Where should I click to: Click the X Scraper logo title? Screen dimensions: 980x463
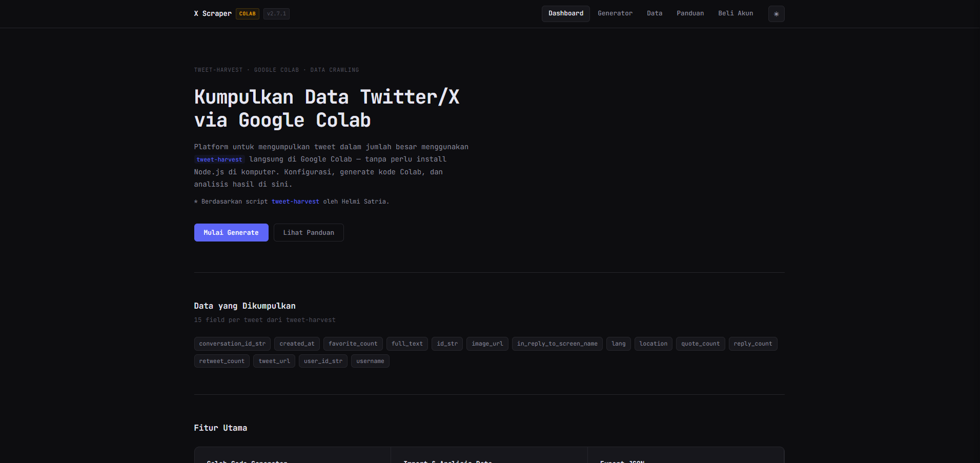coord(213,13)
